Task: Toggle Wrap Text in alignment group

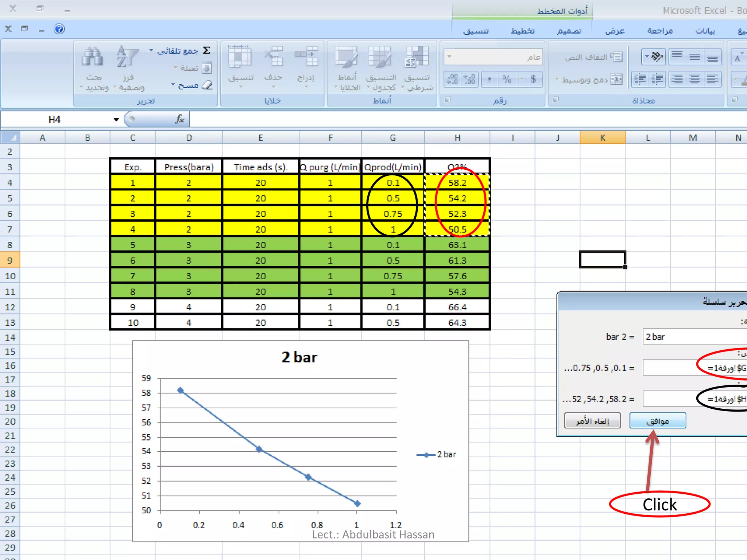Action: click(593, 57)
